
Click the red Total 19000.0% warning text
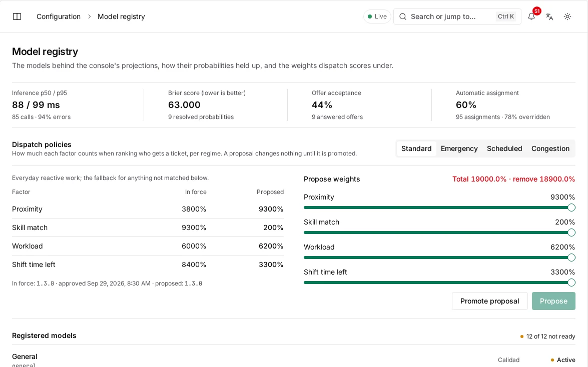[513, 179]
